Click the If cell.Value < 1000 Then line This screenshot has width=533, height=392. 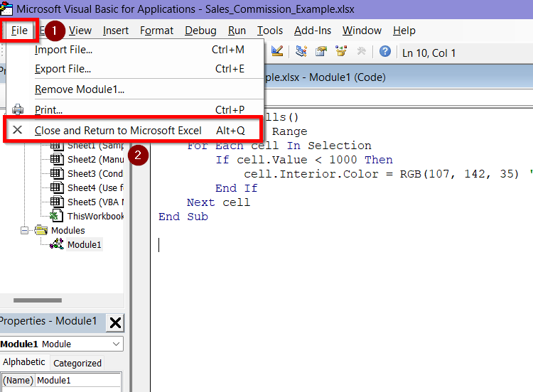[x=304, y=160]
